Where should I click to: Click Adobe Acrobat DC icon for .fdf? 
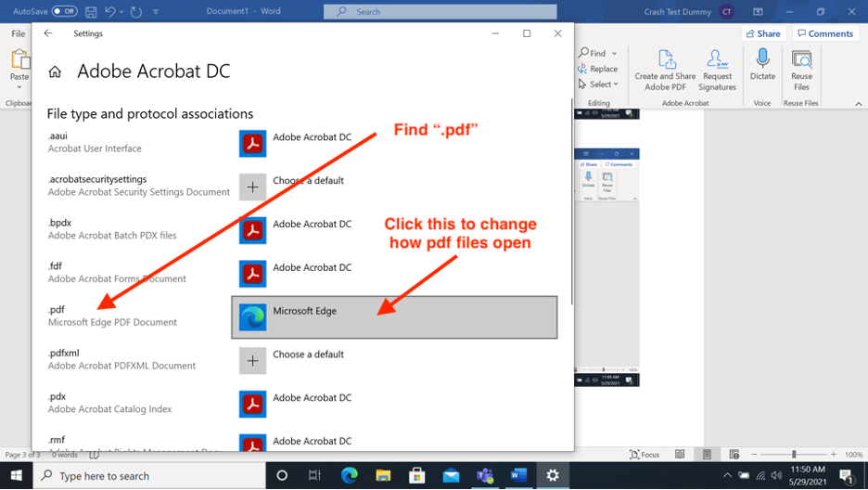click(252, 274)
